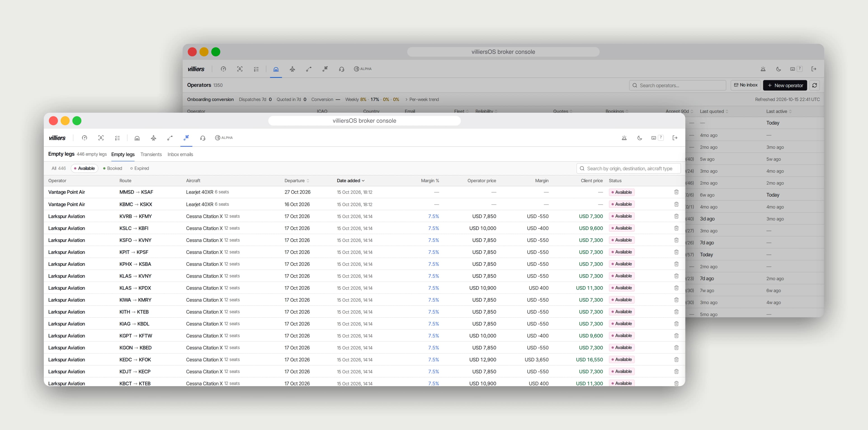Click Available badge in the KIWA → KMRY row
This screenshot has height=430, width=868.
622,300
